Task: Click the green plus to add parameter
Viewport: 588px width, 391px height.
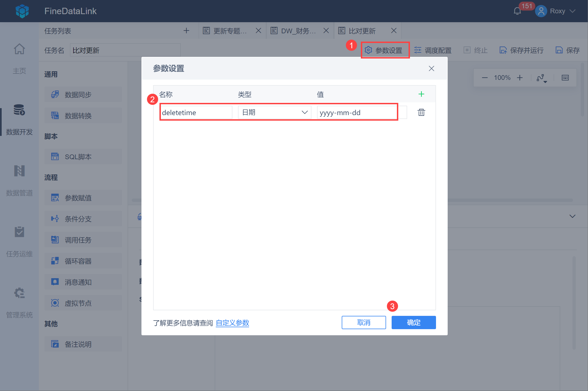Action: 421,94
